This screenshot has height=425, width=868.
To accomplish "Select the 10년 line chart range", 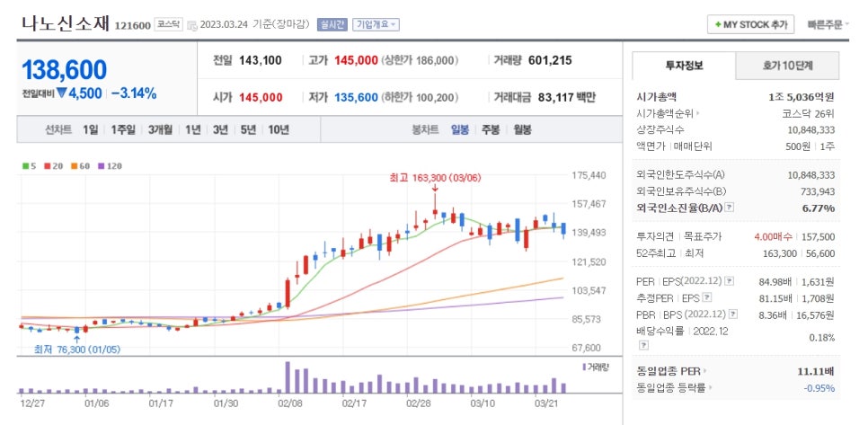I will pos(279,129).
